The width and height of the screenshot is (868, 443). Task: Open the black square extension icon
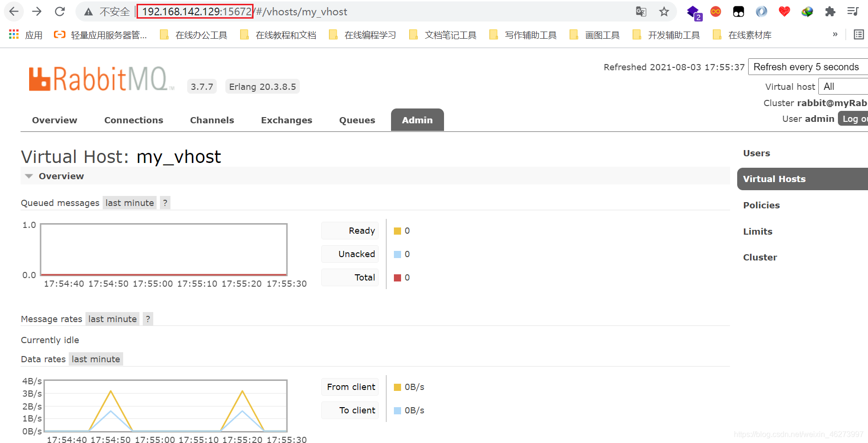pyautogui.click(x=739, y=11)
